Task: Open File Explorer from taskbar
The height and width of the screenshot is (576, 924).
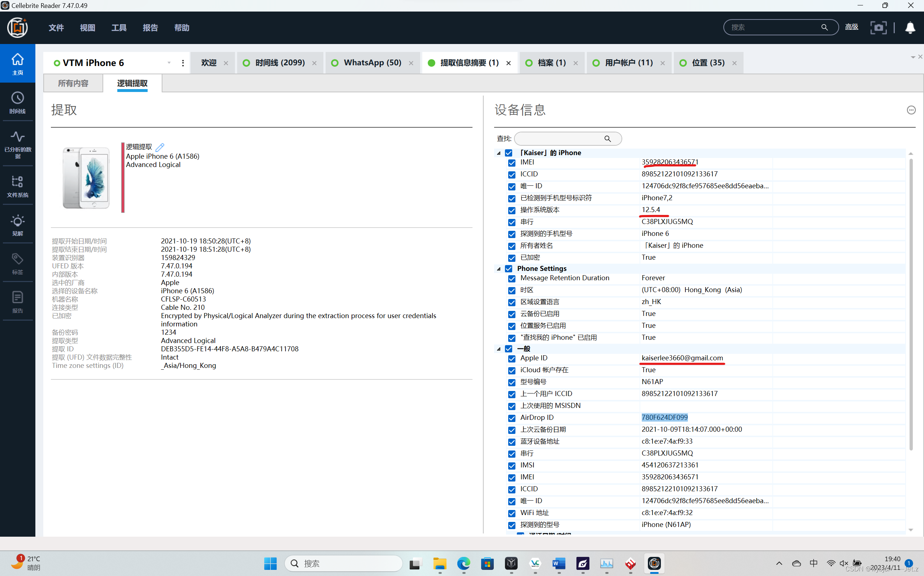Action: [x=440, y=563]
